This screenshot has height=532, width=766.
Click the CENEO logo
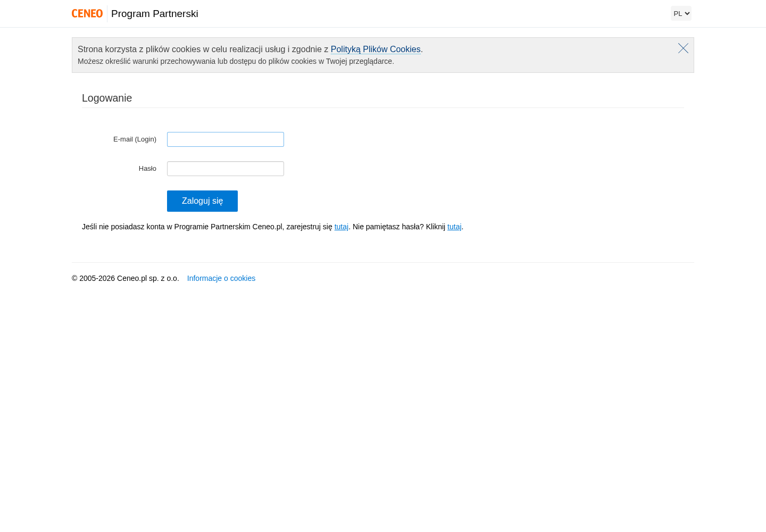(87, 13)
